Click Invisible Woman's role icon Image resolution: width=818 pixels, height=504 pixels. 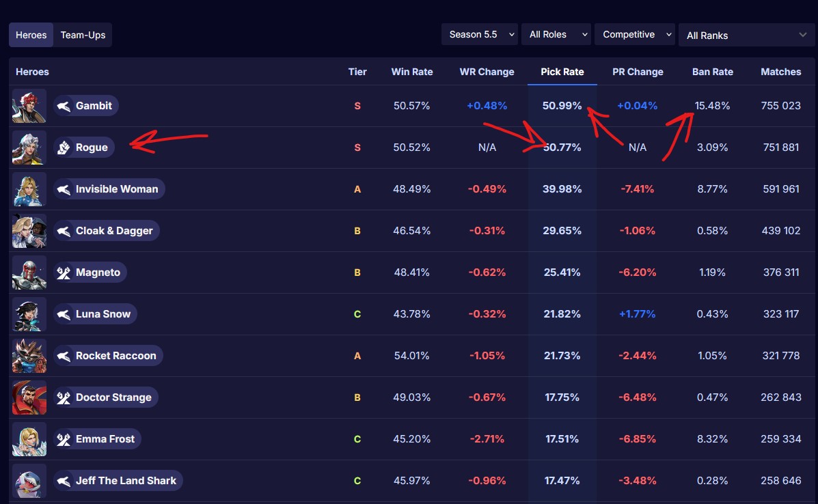point(64,189)
